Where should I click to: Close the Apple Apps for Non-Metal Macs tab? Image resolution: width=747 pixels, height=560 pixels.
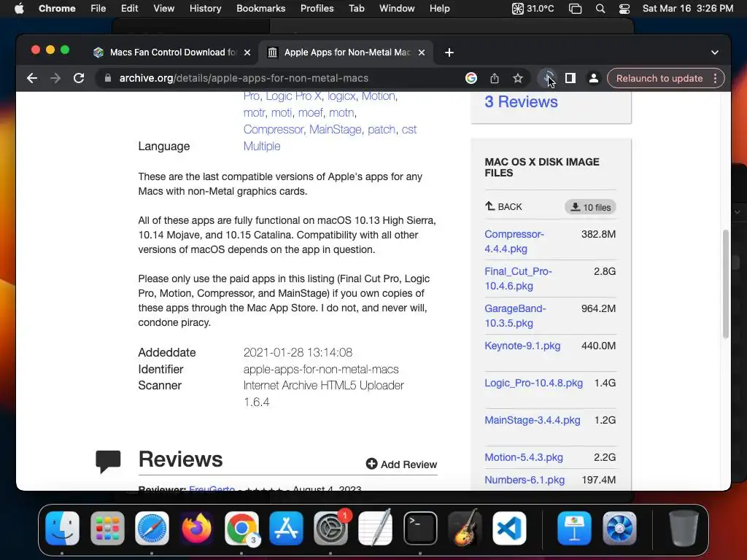[421, 52]
